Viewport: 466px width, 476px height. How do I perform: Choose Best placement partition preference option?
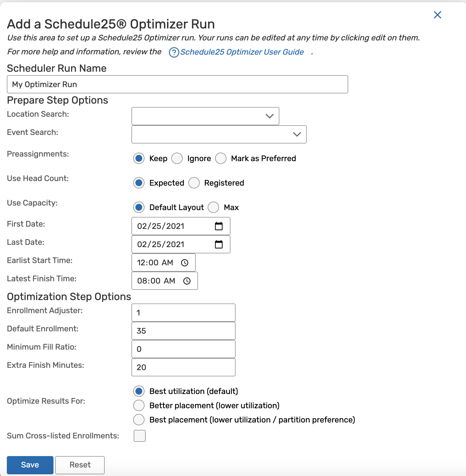[x=139, y=420]
